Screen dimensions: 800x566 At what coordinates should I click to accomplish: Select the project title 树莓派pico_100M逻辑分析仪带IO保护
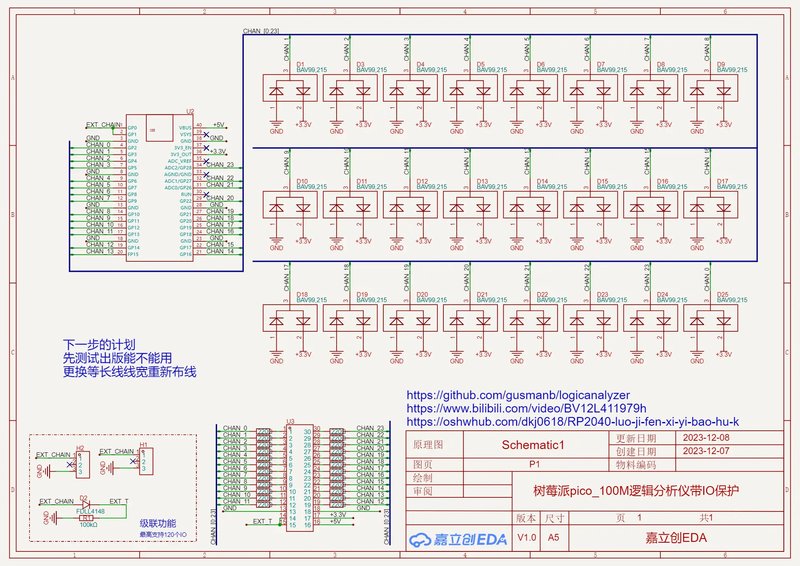coord(636,491)
